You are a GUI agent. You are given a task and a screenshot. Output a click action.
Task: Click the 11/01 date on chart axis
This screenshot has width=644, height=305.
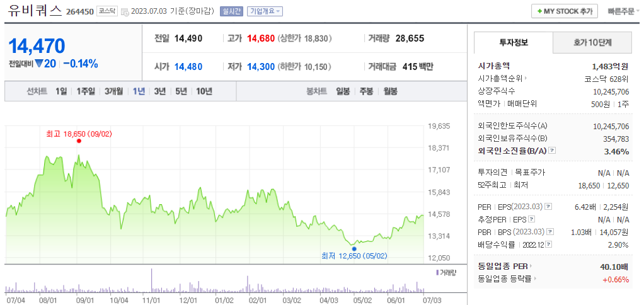pos(151,300)
